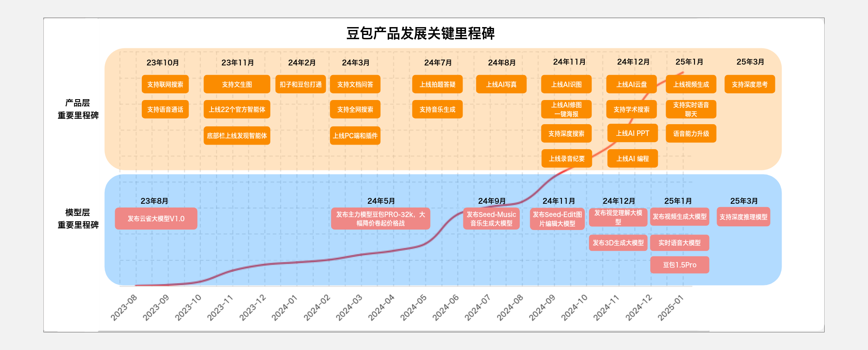Select the 发布视频生成大模型 box

(680, 217)
